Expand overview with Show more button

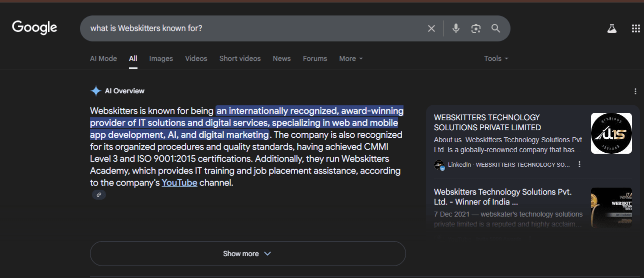[x=247, y=254]
